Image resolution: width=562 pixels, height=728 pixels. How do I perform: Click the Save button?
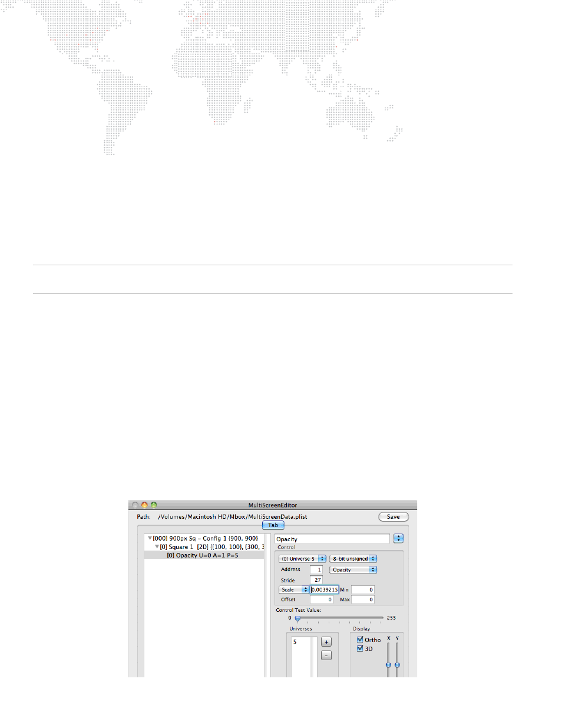point(393,517)
